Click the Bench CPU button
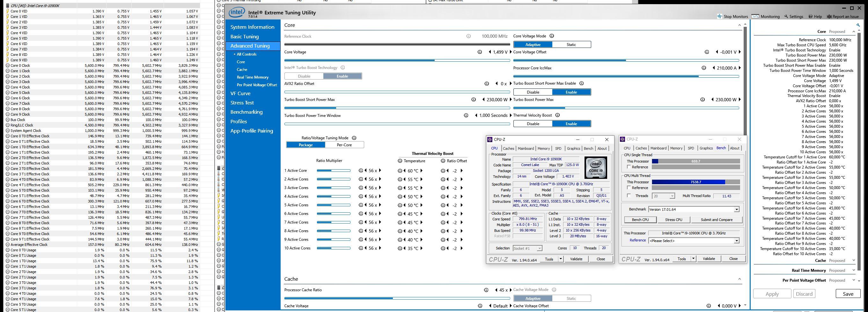Image resolution: width=868 pixels, height=312 pixels. (x=640, y=220)
